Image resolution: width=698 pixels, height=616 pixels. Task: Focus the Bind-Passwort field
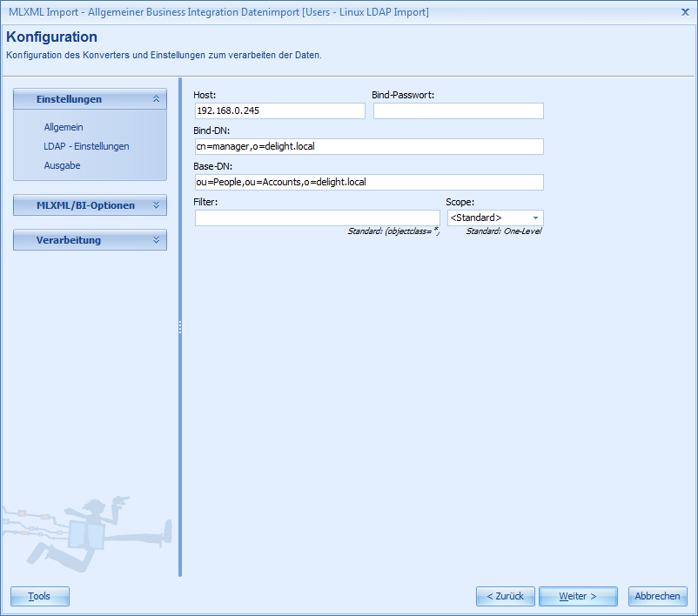pos(458,110)
